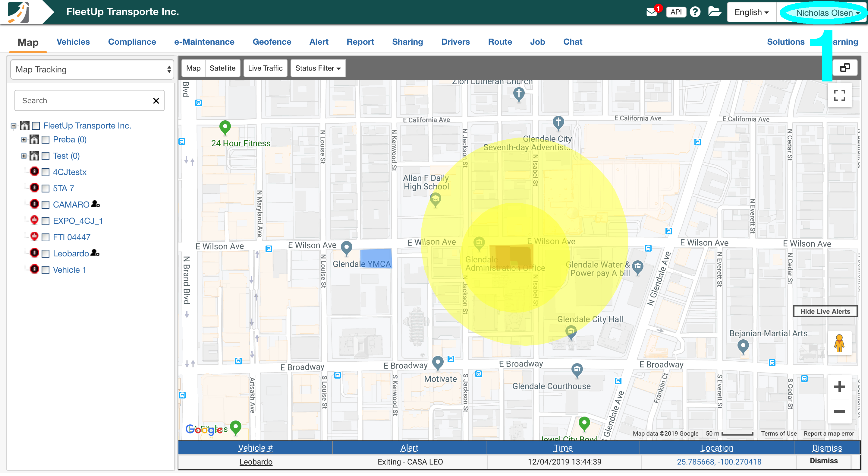Click the pop-out map window icon

[x=845, y=68]
